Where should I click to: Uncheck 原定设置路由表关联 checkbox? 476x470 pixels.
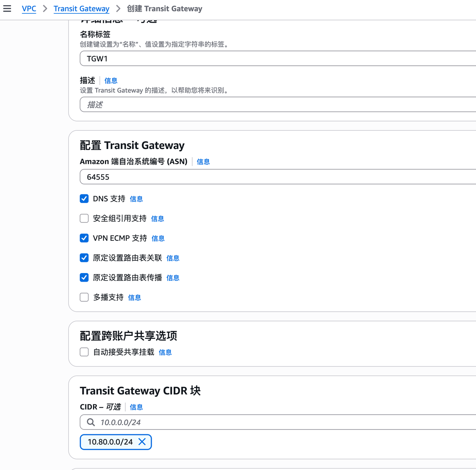point(84,258)
